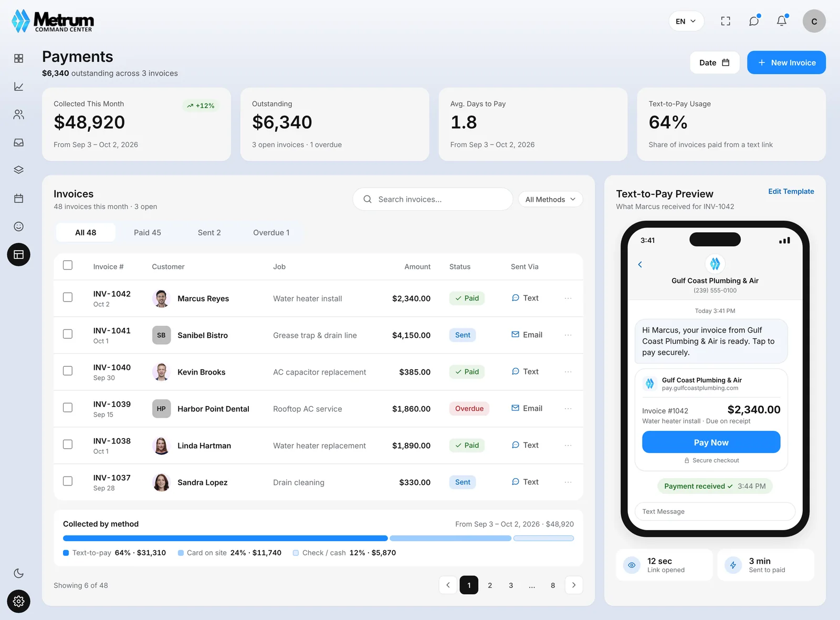The width and height of the screenshot is (840, 620).
Task: Open the user avatar labeled C
Action: [x=814, y=21]
